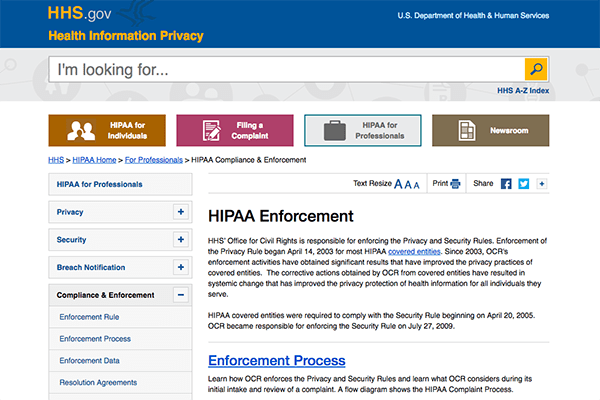Click the form-and-pen icon on Filing a Complaint
Screen dimensions: 600x400
point(212,131)
